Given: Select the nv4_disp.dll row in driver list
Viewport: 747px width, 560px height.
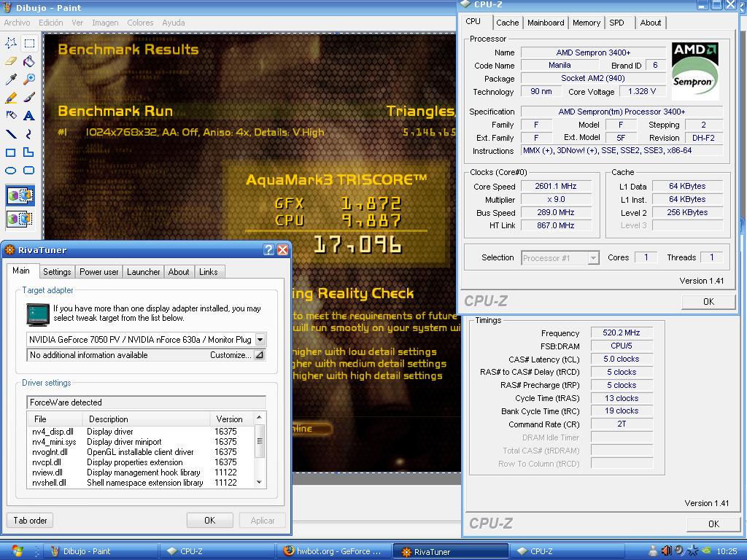Looking at the screenshot, I should (141, 432).
